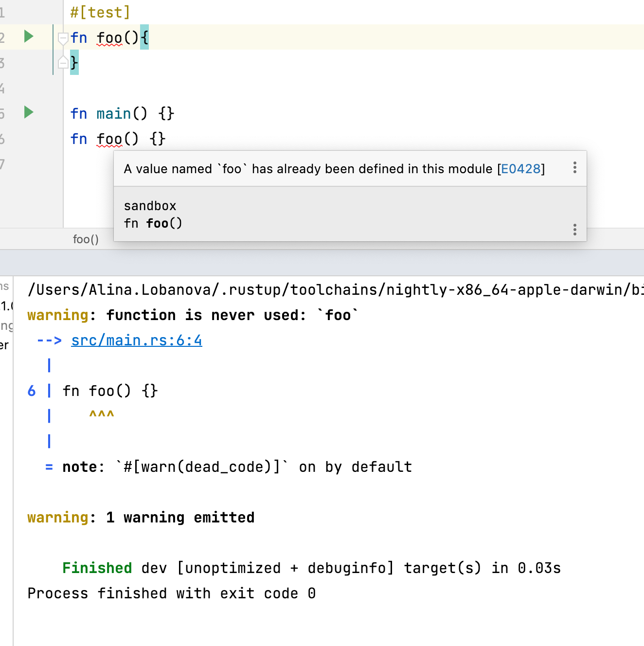The height and width of the screenshot is (646, 644).
Task: Collapse the foo function body region
Action: 62,38
